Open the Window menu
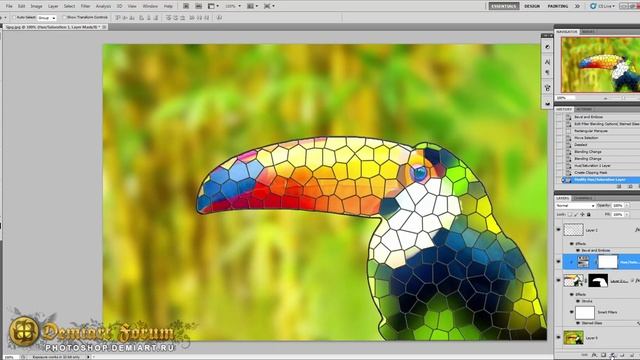The image size is (640, 360). [x=150, y=6]
